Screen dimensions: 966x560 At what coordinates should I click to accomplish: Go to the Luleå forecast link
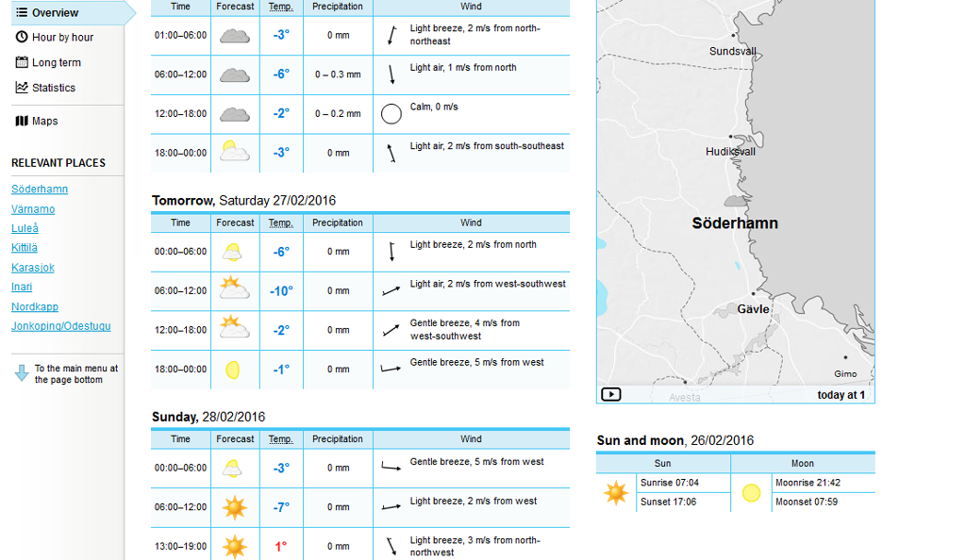[25, 228]
